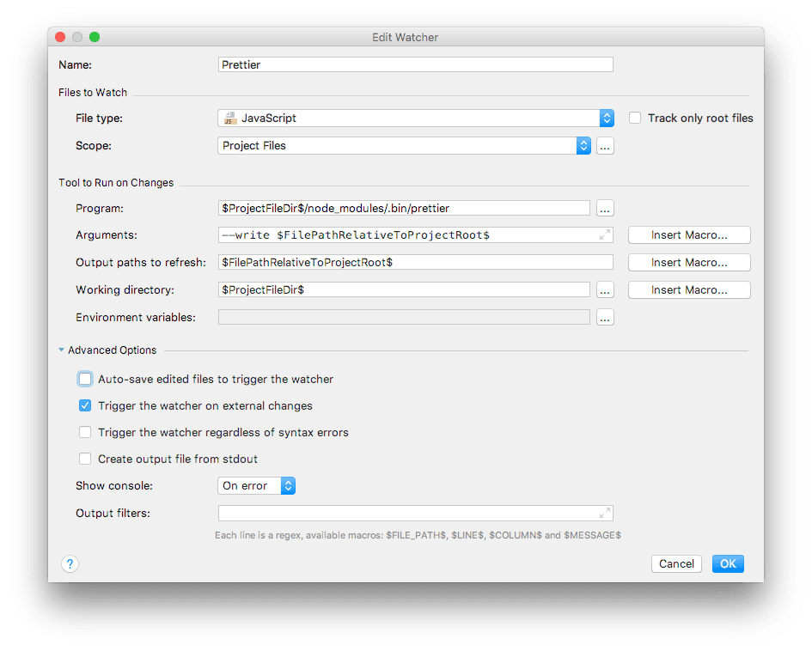Collapse the Advanced Options section

[x=61, y=350]
